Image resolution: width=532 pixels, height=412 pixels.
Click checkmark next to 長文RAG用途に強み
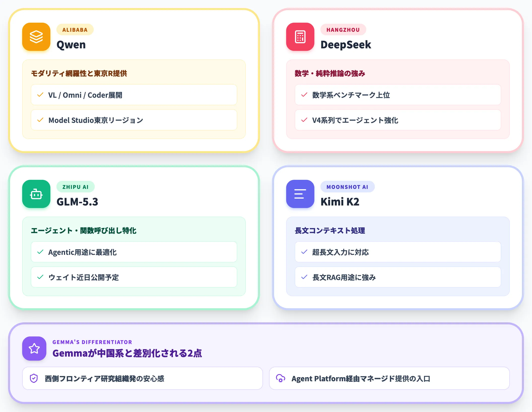point(304,277)
